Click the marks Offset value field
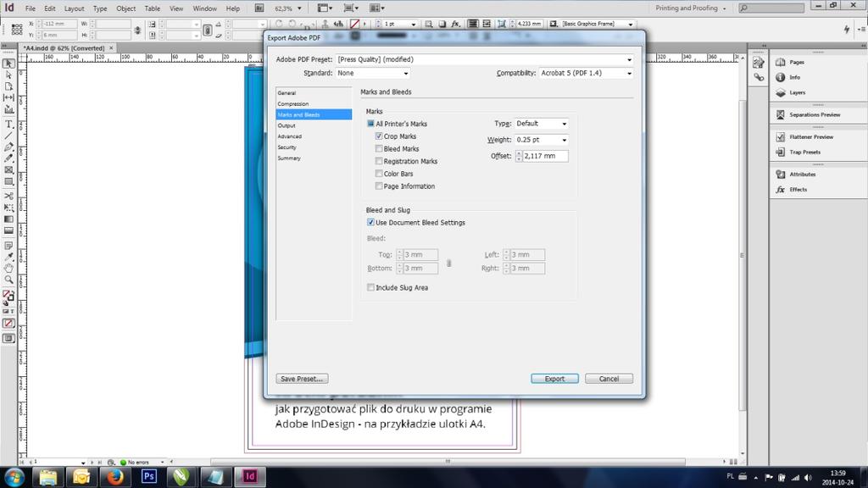This screenshot has width=868, height=488. (x=545, y=156)
